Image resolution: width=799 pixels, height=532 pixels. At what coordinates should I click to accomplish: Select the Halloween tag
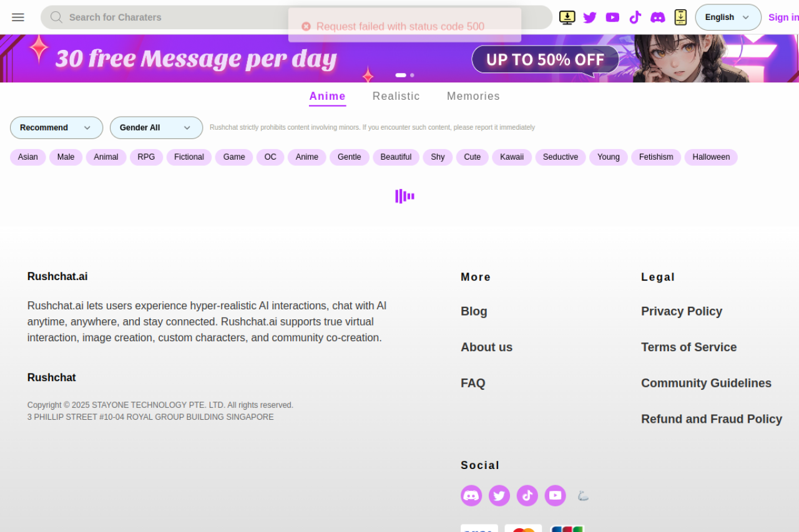711,157
